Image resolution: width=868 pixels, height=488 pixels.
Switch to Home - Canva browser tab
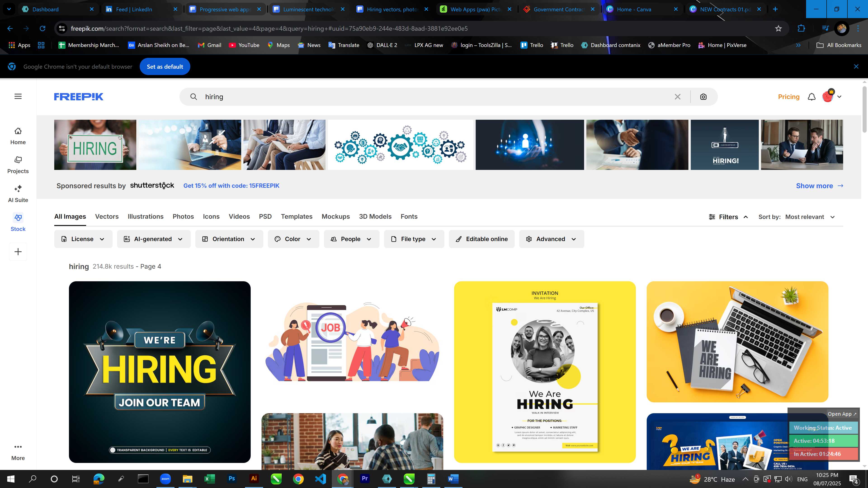(642, 9)
